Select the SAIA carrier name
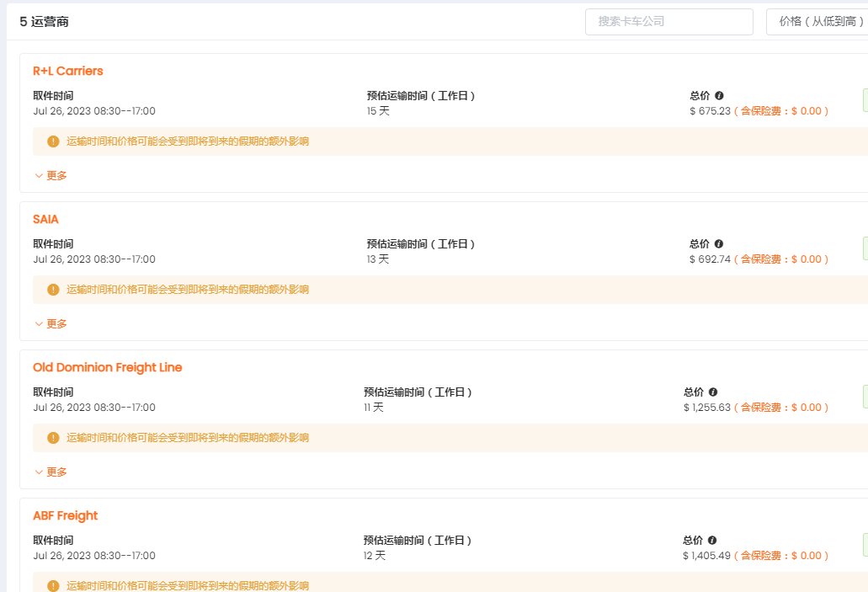Viewport: 868px width, 592px height. coord(45,219)
